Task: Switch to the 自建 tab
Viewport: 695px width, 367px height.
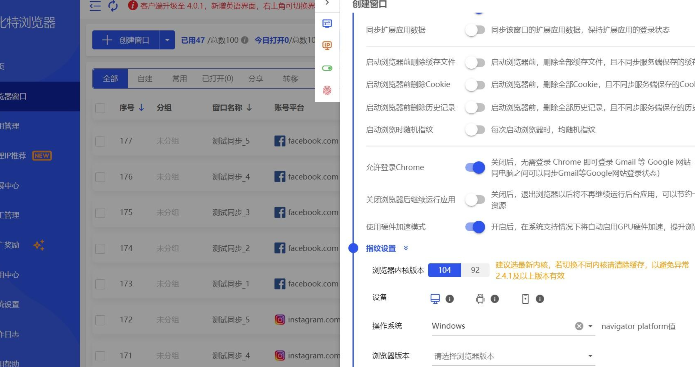Action: tap(145, 78)
